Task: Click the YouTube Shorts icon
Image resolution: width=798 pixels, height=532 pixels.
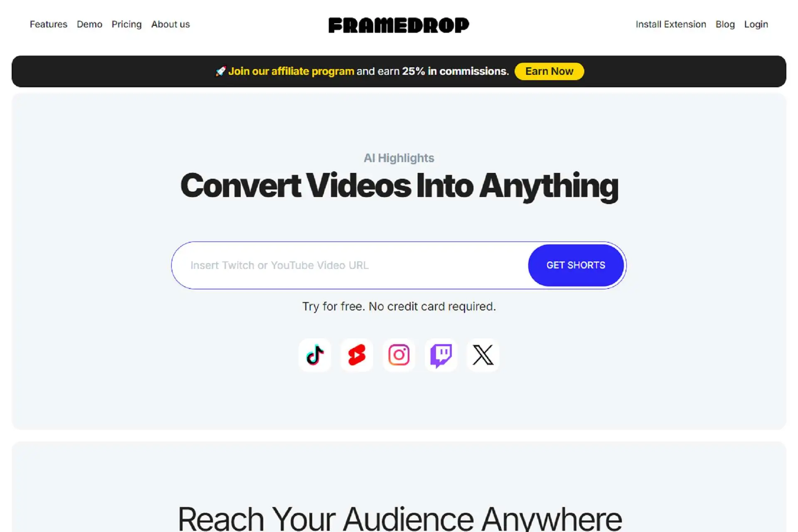Action: [x=357, y=355]
